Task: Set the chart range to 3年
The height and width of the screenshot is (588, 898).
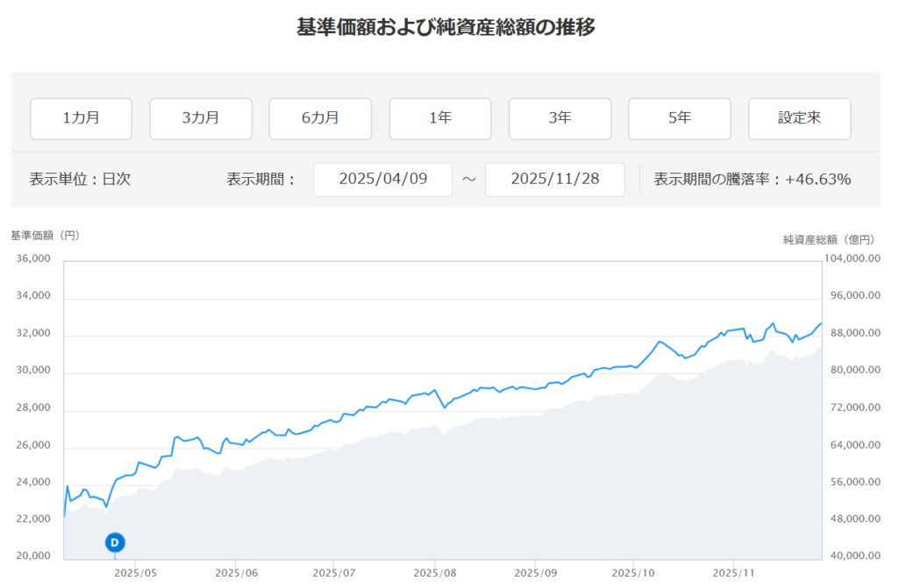Action: [x=559, y=118]
